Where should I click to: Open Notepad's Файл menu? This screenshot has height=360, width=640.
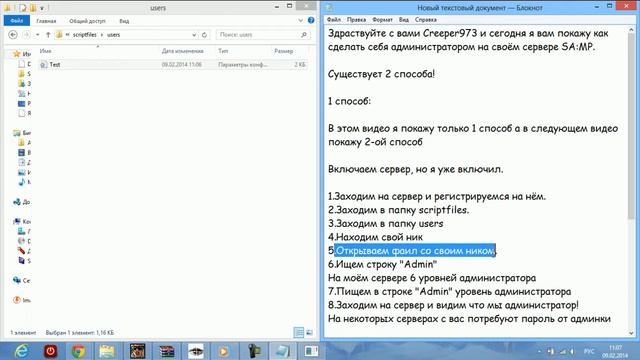click(334, 20)
